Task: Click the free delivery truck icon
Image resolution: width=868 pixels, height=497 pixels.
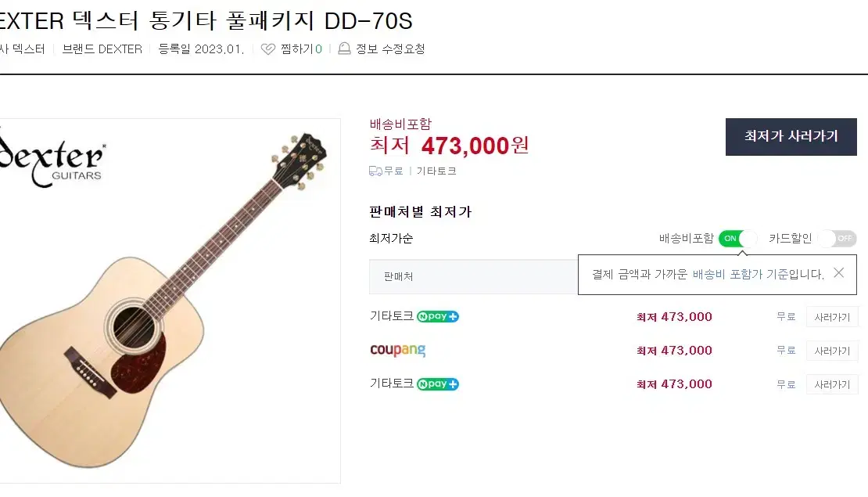Action: (375, 171)
